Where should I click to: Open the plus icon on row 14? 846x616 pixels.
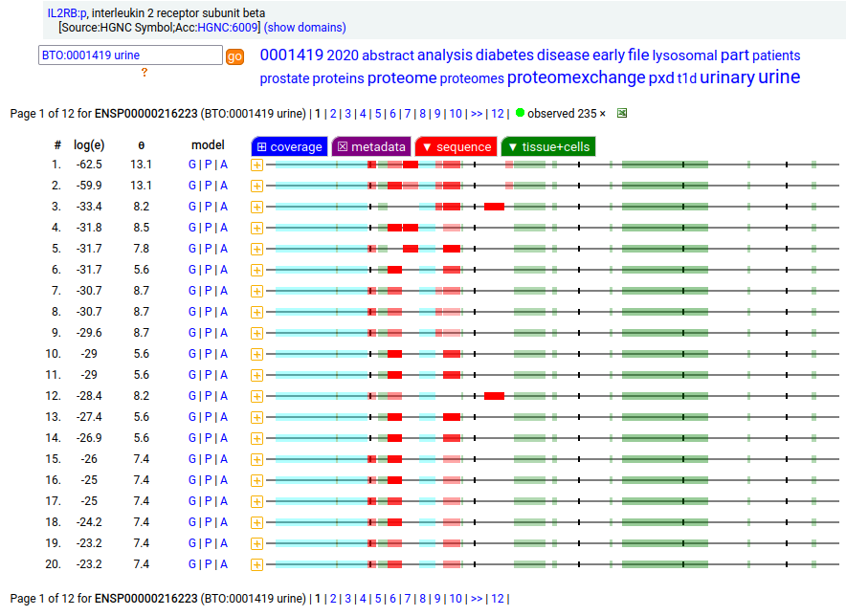pyautogui.click(x=256, y=438)
